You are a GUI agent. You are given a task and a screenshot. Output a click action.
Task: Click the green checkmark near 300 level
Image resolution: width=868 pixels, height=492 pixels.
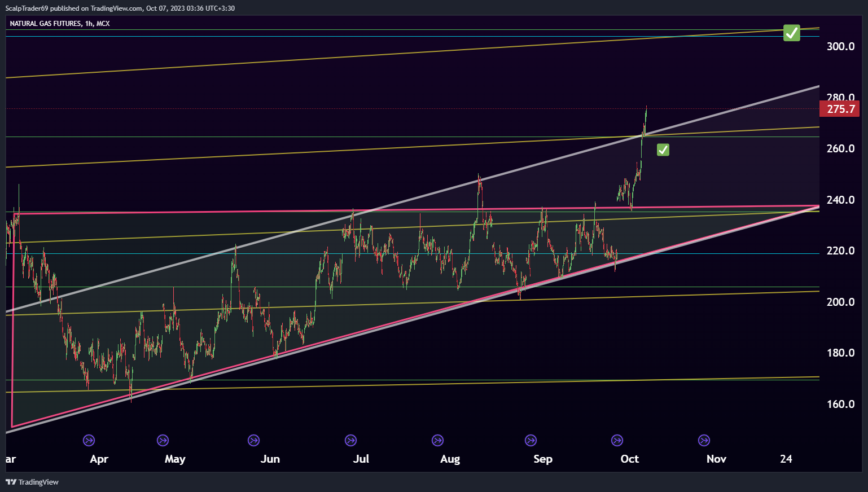click(792, 33)
